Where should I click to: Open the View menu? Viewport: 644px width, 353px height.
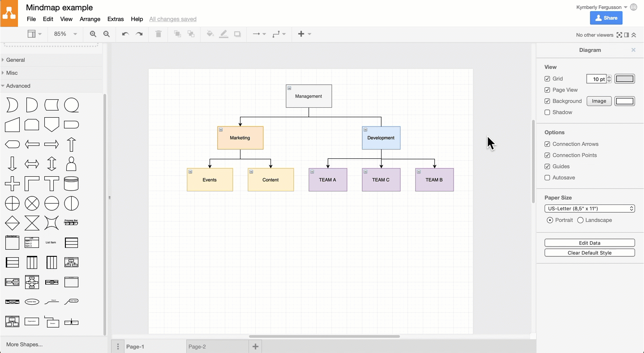pos(66,19)
